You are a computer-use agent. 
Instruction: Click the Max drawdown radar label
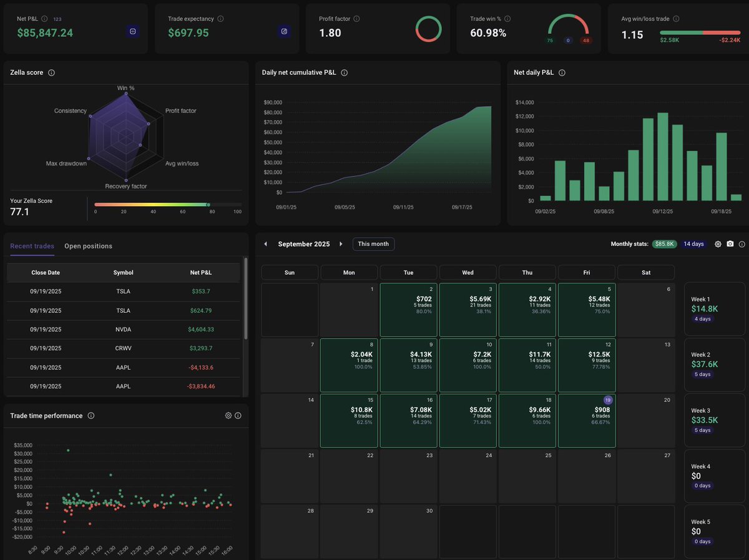point(66,164)
